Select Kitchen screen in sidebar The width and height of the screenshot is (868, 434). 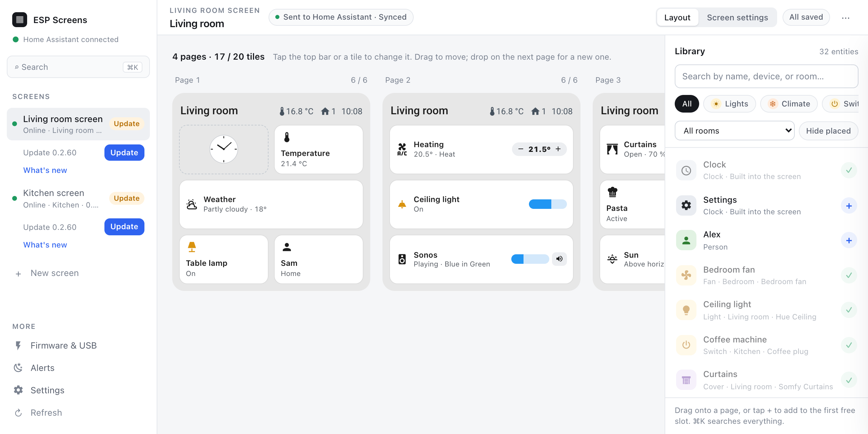point(78,199)
